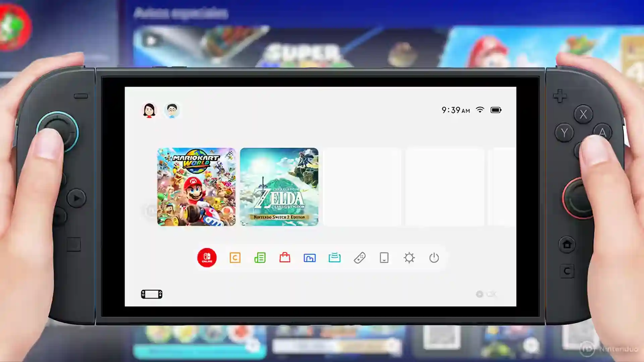Viewport: 644px width, 362px height.
Task: Click the handheld mode indicator bottom-left
Action: 152,294
